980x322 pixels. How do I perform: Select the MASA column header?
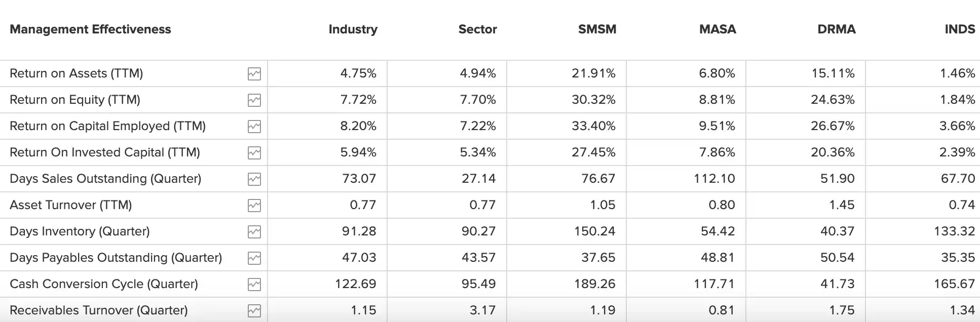pyautogui.click(x=718, y=29)
